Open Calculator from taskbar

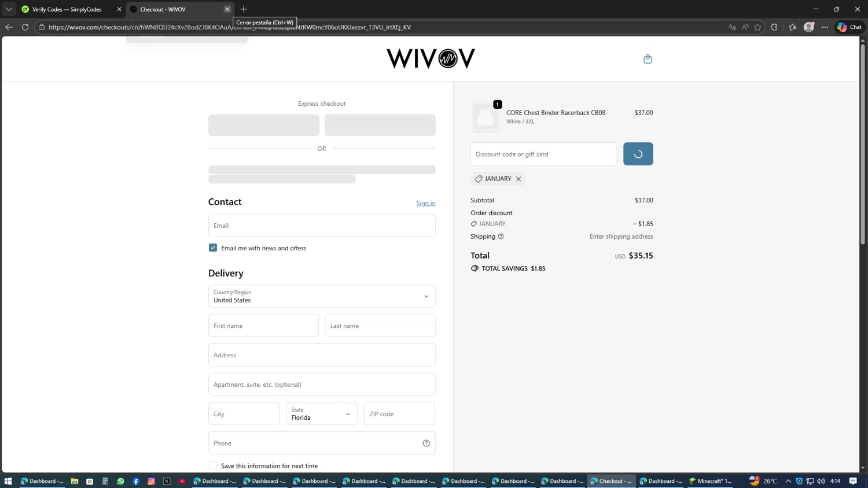pos(105,481)
